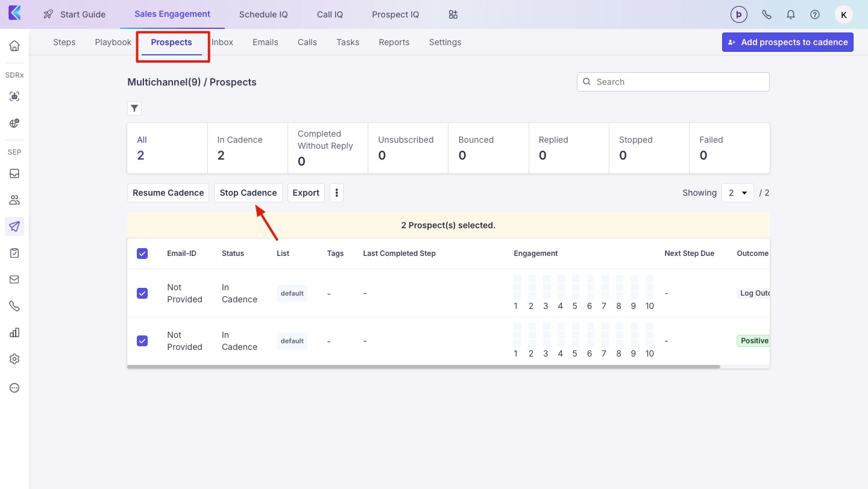This screenshot has height=489, width=868.
Task: Click the prospect Search field
Action: (x=673, y=82)
